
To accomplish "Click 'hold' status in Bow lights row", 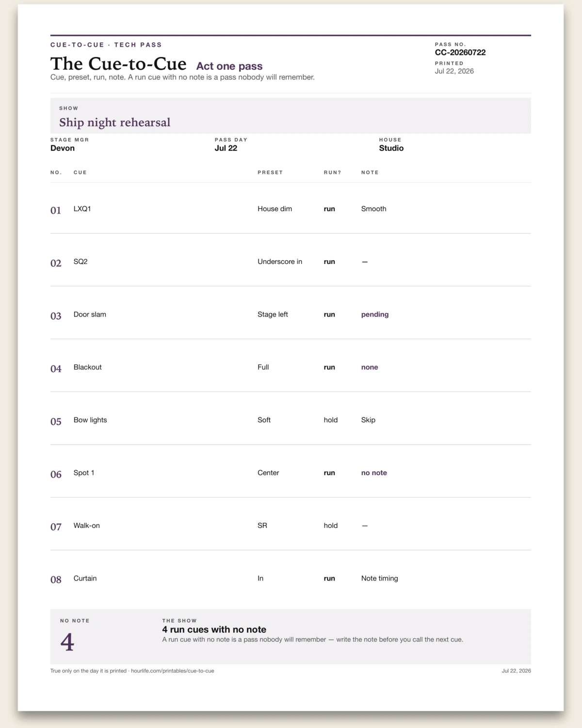I will 331,420.
